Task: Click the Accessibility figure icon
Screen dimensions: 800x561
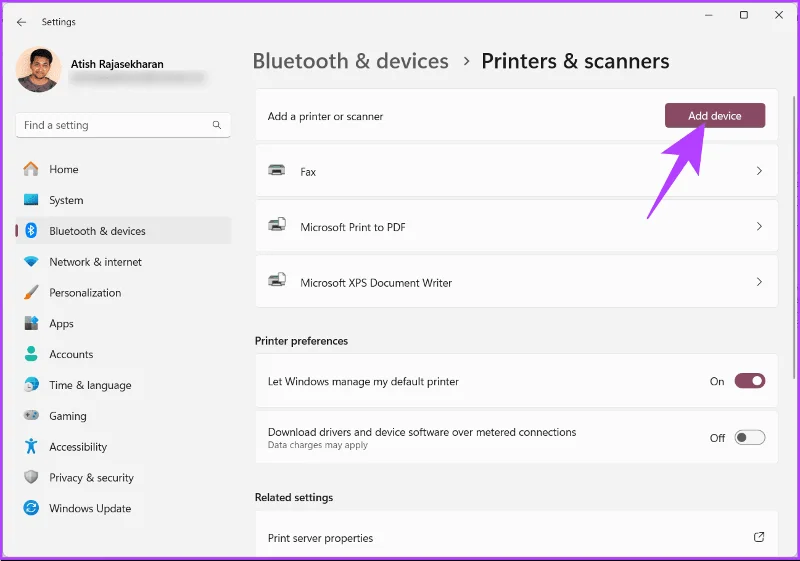Action: 31,446
